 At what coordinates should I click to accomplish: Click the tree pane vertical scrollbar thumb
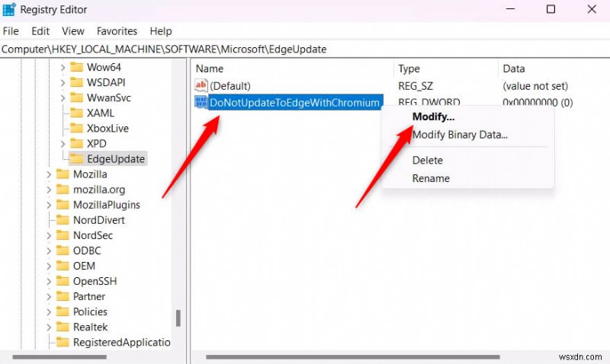(x=178, y=318)
